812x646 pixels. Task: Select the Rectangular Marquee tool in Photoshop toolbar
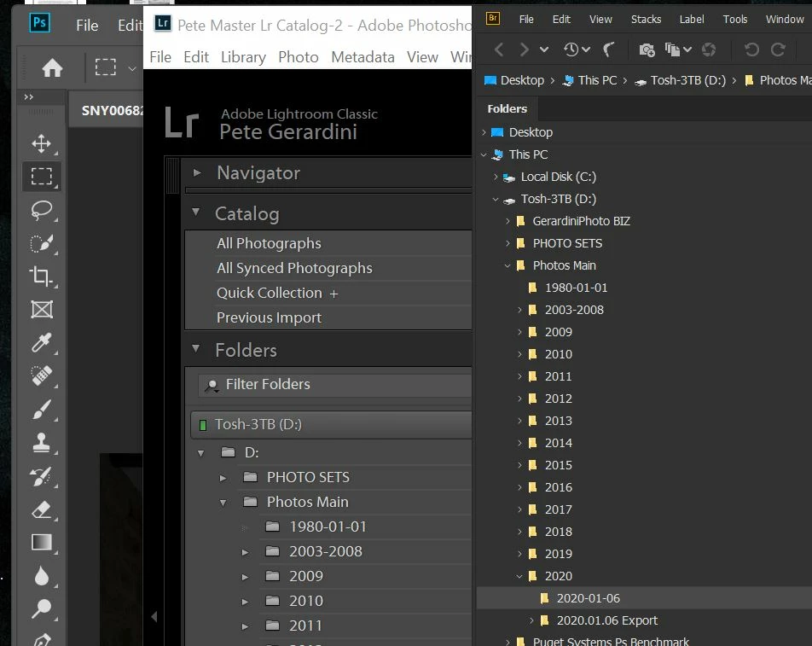coord(42,176)
